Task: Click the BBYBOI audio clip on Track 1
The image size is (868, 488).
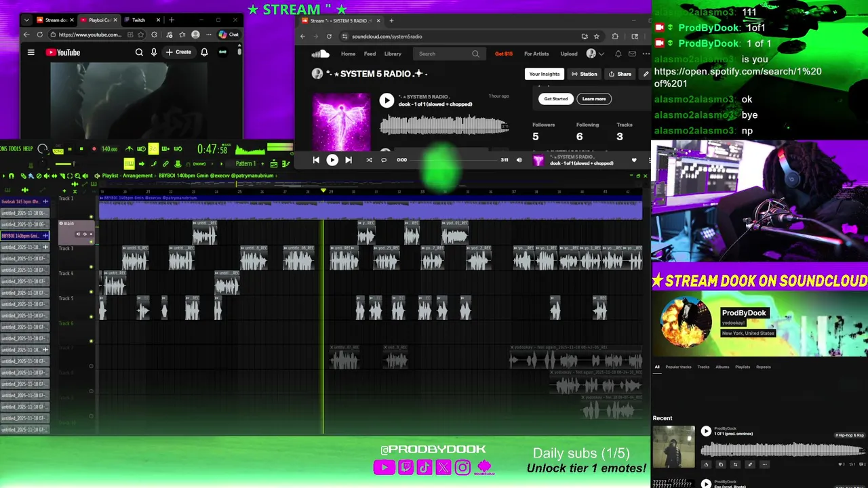Action: 370,207
